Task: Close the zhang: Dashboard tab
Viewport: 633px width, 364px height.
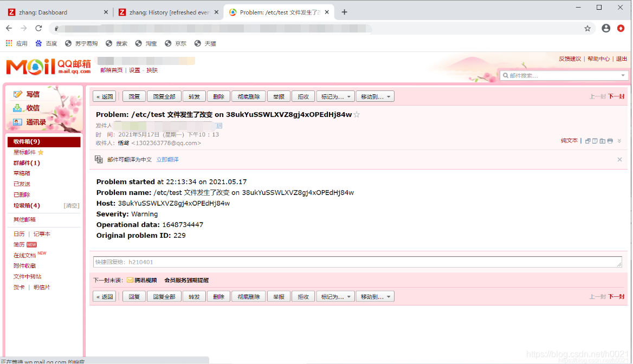Action: coord(106,12)
